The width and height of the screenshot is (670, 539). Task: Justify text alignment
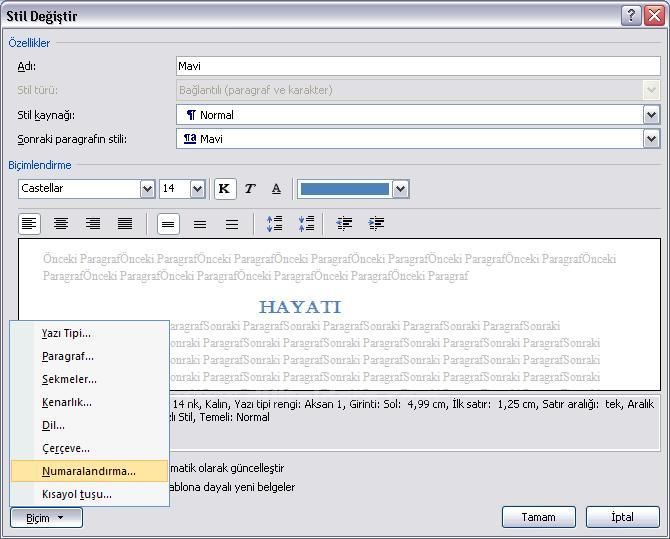click(x=125, y=224)
